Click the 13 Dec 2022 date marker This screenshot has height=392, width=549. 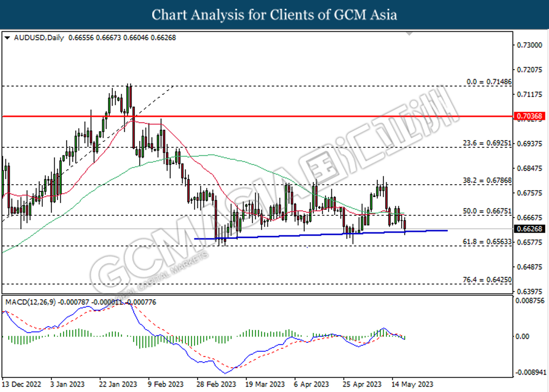pyautogui.click(x=22, y=384)
